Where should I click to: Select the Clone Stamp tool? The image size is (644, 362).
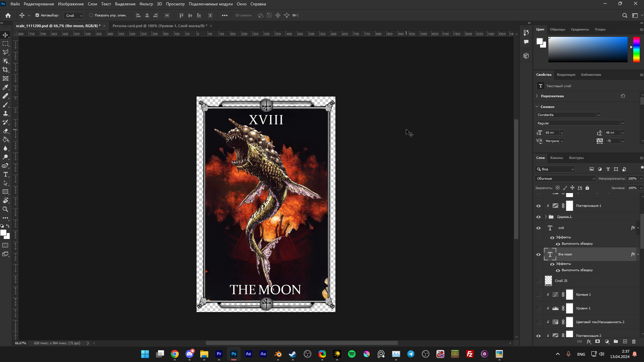(x=6, y=113)
